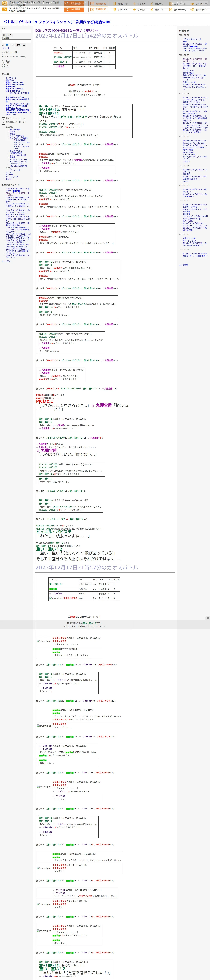Open 月影のボス全集 in 更新履歴

pos(189,238)
